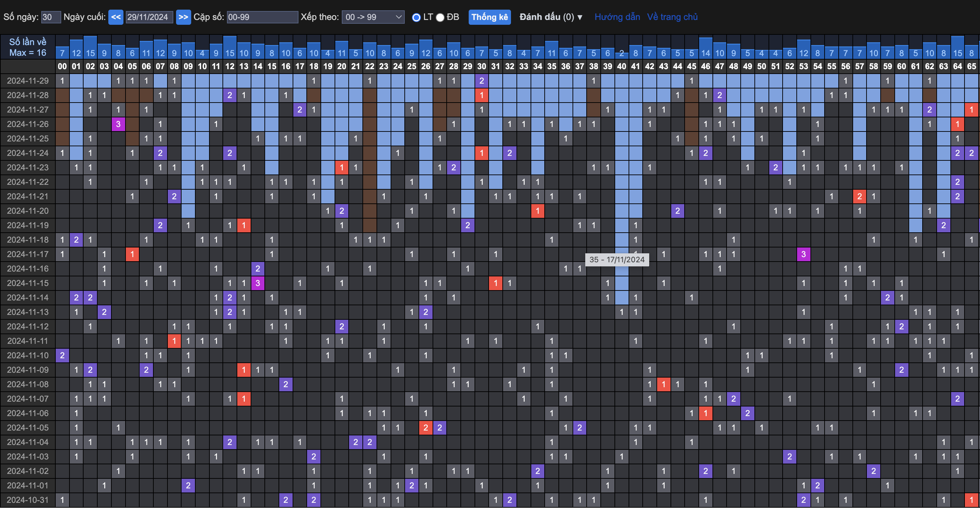Screen dimensions: 980x508
Task: Click row label 2024-10-31
Action: coord(28,500)
